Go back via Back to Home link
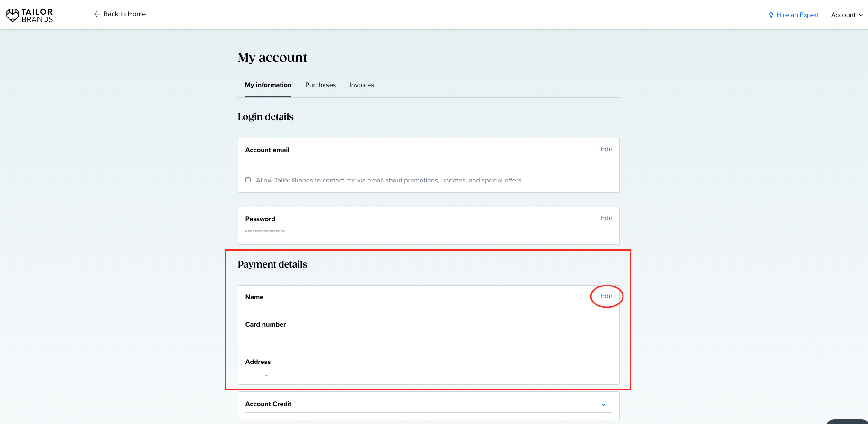 (x=120, y=14)
